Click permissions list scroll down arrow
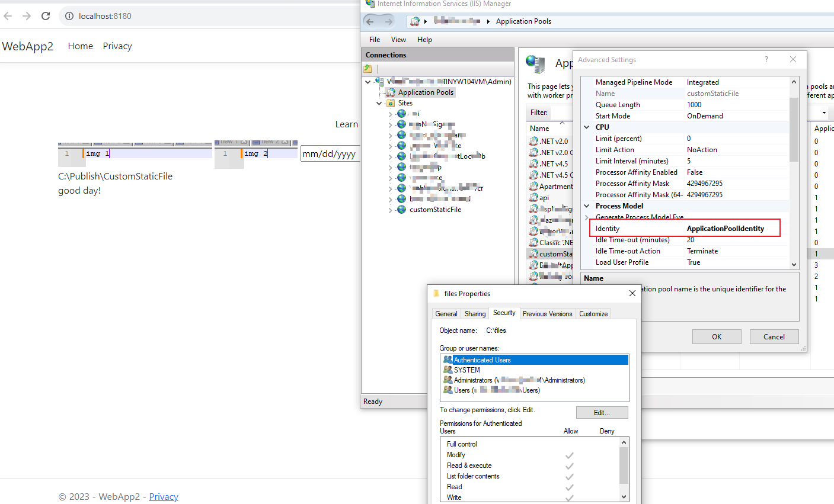The width and height of the screenshot is (834, 504). pos(624,497)
